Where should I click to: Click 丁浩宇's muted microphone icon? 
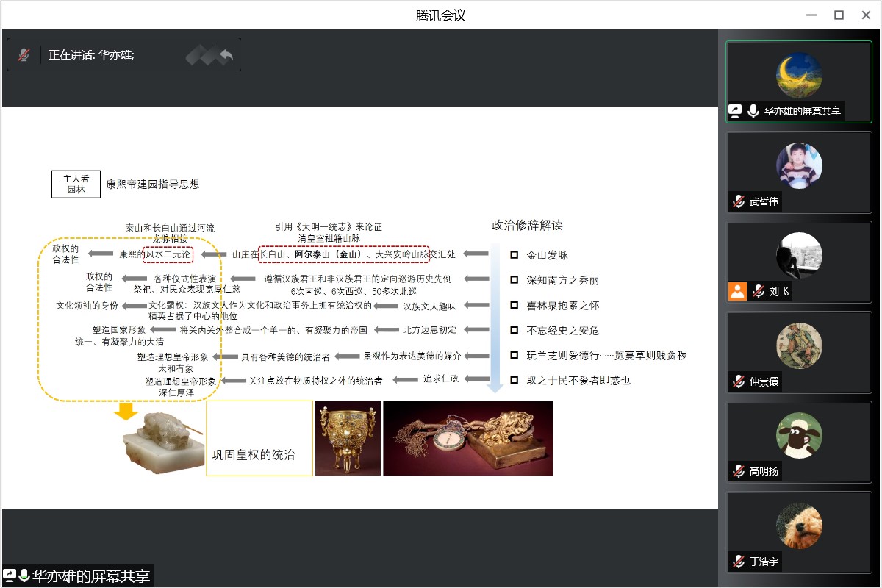click(x=738, y=562)
